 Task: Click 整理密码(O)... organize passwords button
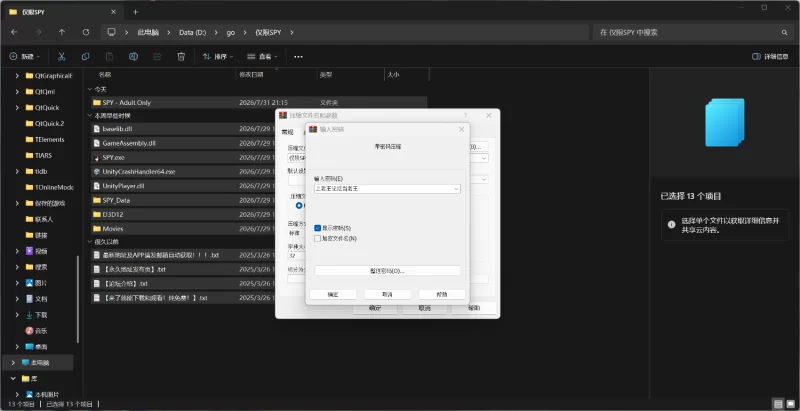coord(387,271)
